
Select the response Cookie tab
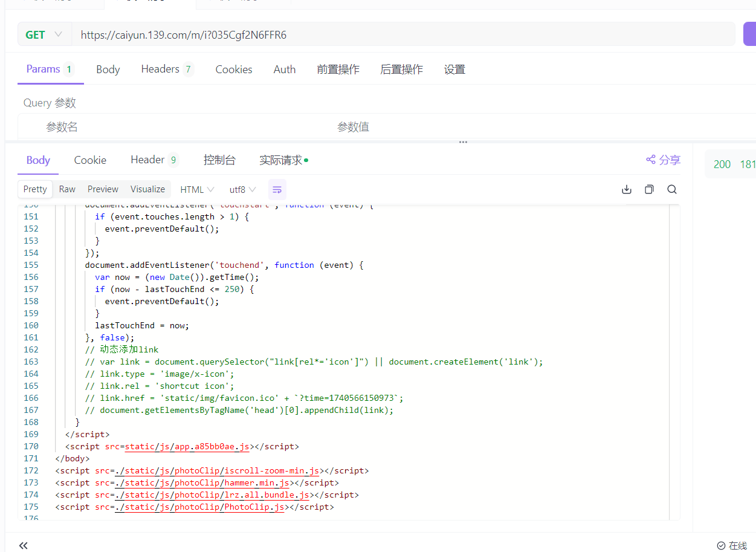90,160
